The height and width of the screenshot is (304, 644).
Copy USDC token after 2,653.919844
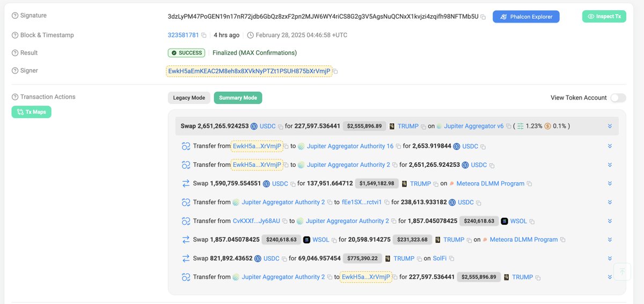(483, 147)
